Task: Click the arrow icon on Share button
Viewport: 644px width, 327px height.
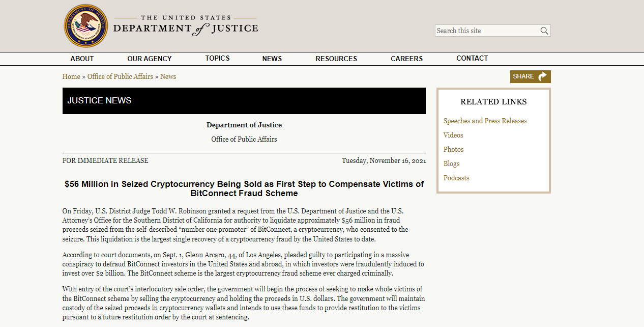Action: 542,76
